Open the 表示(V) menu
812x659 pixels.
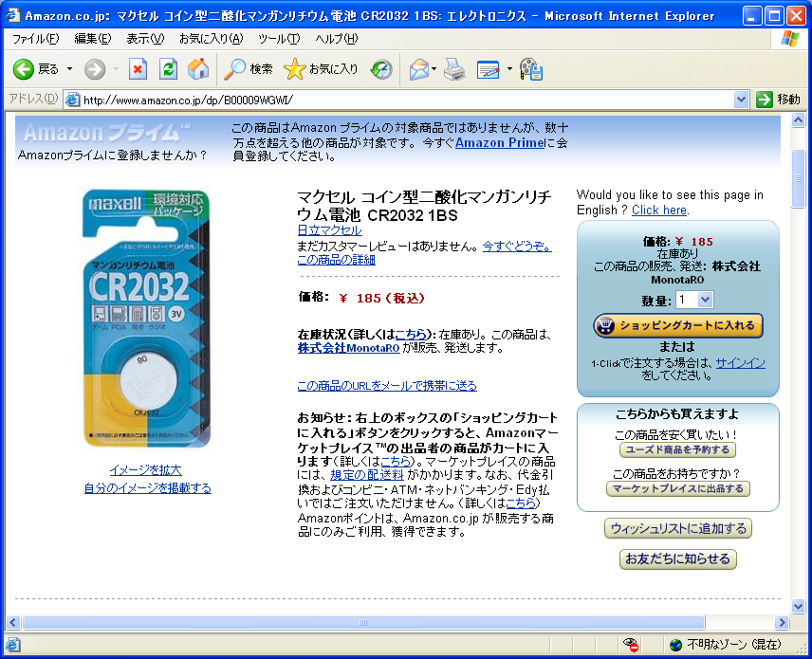tap(145, 39)
